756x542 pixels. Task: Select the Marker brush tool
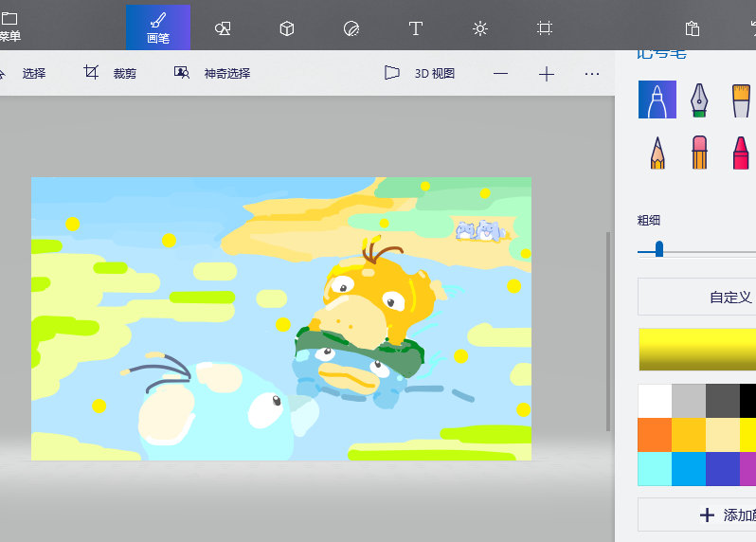click(657, 99)
